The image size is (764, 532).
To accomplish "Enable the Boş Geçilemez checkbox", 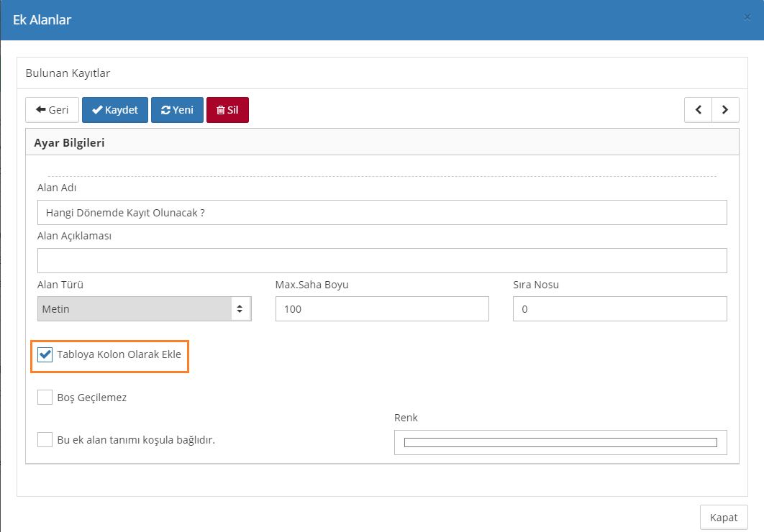I will coord(45,397).
